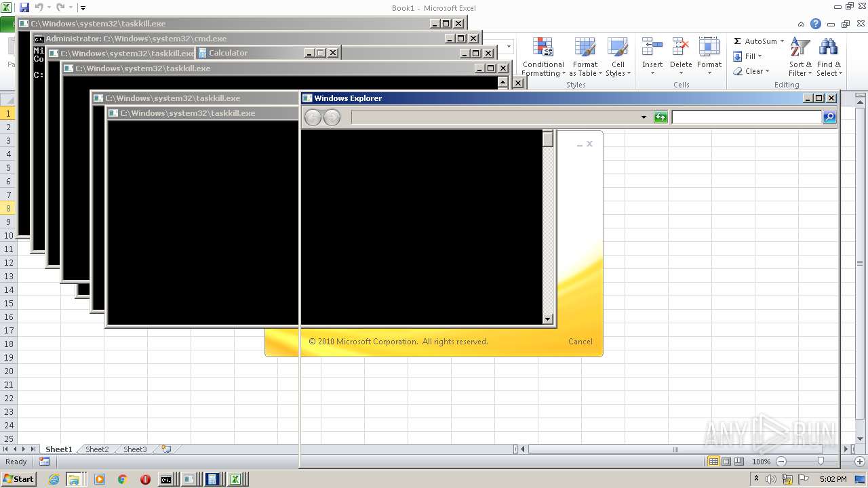Click the Back button in Windows Explorer
This screenshot has height=488, width=868.
[x=313, y=117]
